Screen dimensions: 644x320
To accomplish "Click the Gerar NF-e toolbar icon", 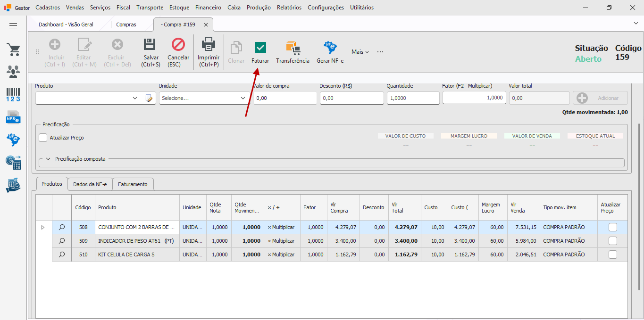I will (x=330, y=48).
